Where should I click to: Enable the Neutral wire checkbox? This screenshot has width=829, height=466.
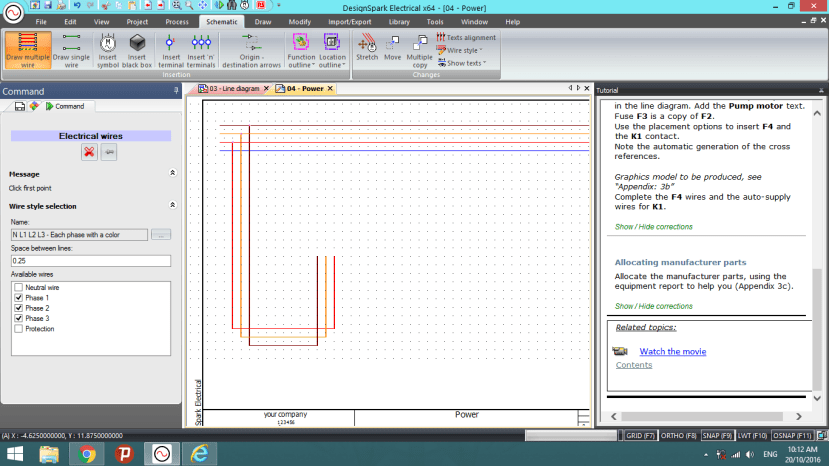(x=19, y=287)
